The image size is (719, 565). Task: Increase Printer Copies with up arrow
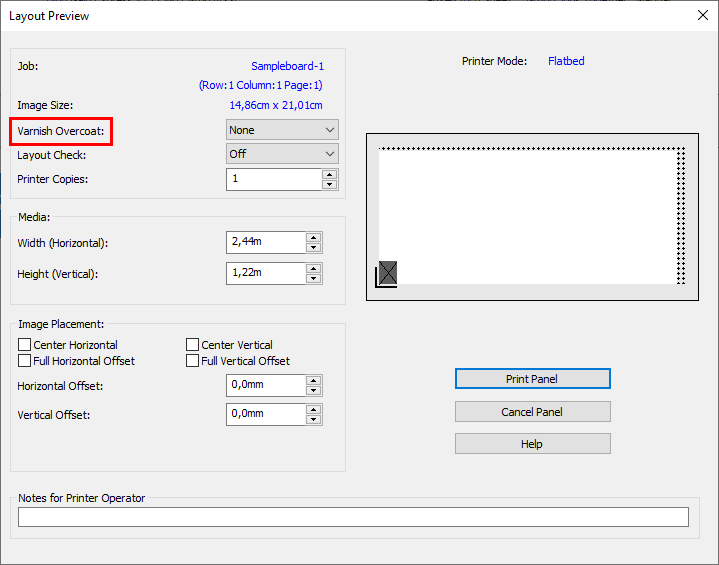click(x=329, y=175)
